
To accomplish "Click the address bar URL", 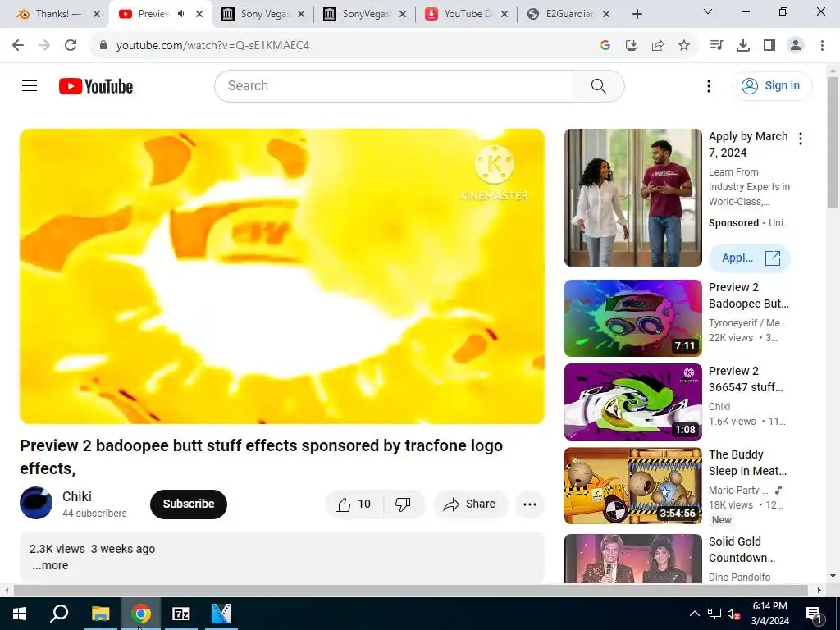I will pos(212,46).
